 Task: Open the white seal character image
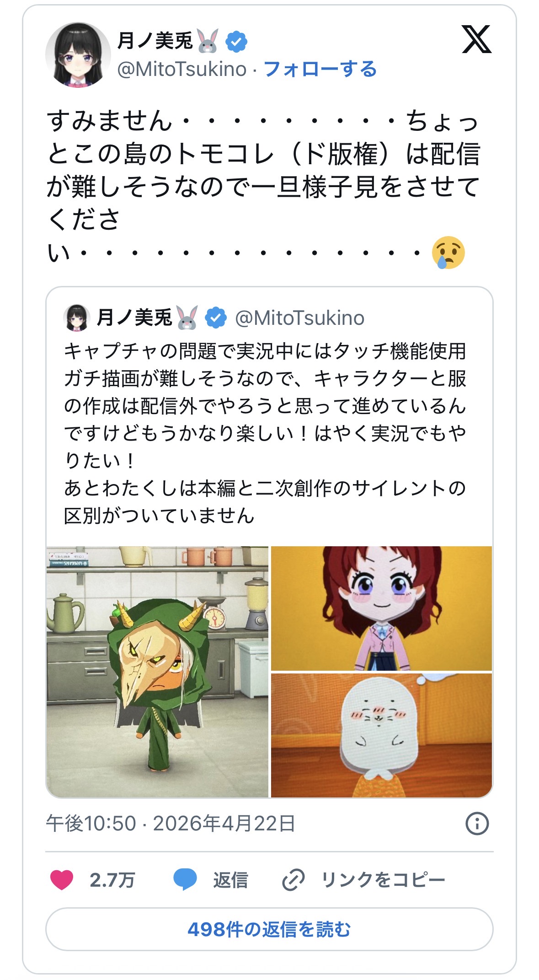pos(382,735)
